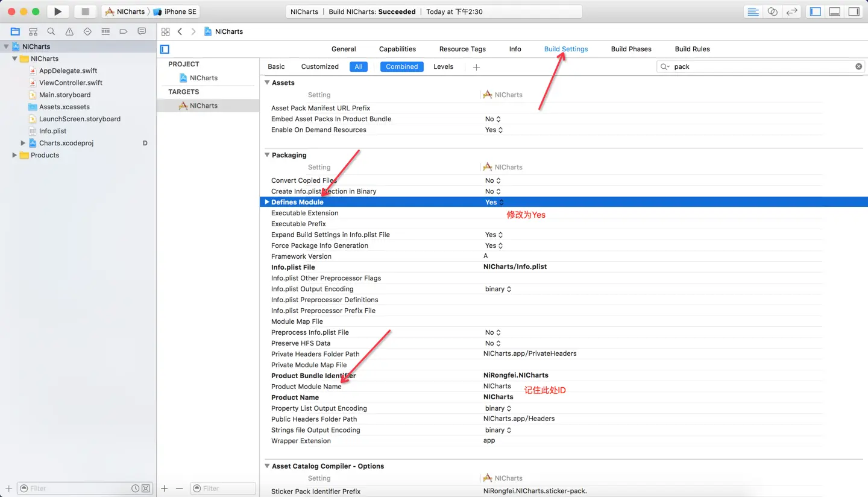This screenshot has height=497, width=868.
Task: Switch to Standard editor
Action: 753,11
